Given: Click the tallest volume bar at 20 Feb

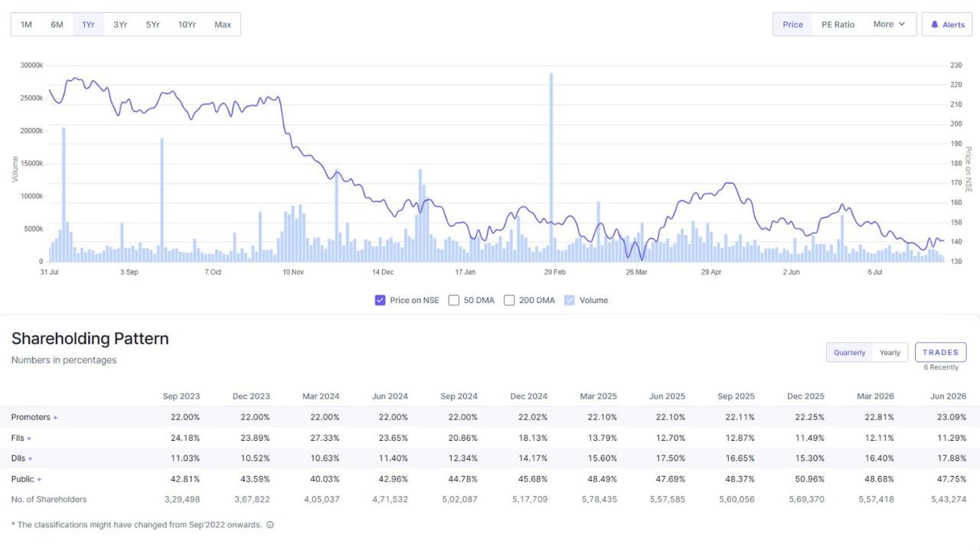Looking at the screenshot, I should pyautogui.click(x=551, y=168).
